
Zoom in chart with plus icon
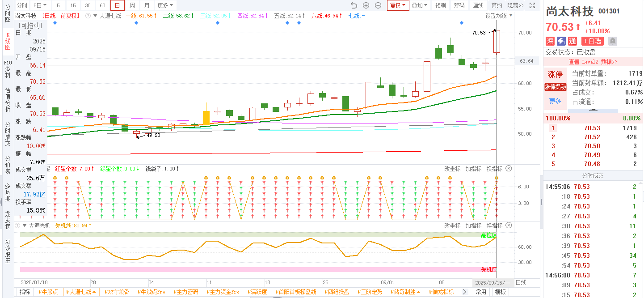click(x=366, y=5)
